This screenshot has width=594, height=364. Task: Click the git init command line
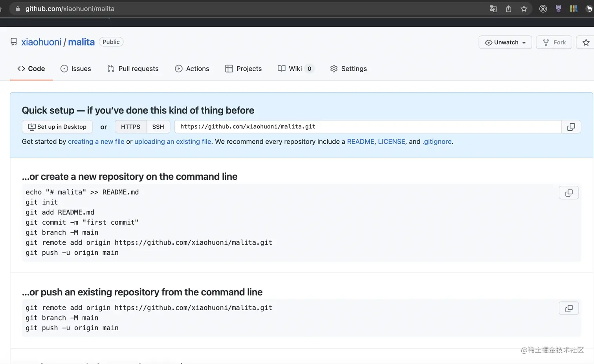(42, 202)
